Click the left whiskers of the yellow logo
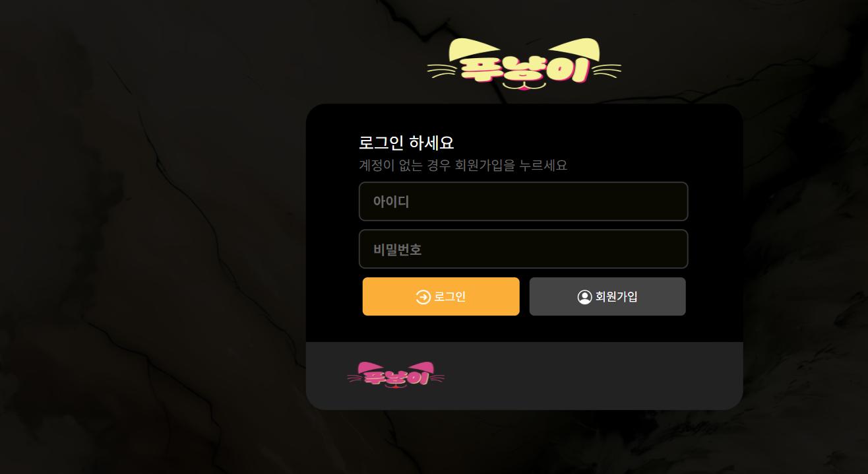The height and width of the screenshot is (474, 868). pos(443,69)
